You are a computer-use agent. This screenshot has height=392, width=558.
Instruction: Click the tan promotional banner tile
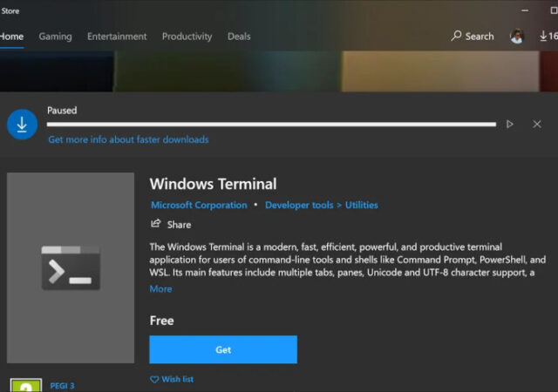440,71
